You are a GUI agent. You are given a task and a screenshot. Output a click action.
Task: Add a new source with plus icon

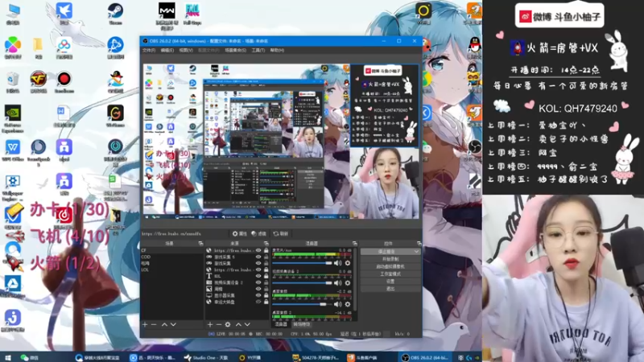point(210,324)
